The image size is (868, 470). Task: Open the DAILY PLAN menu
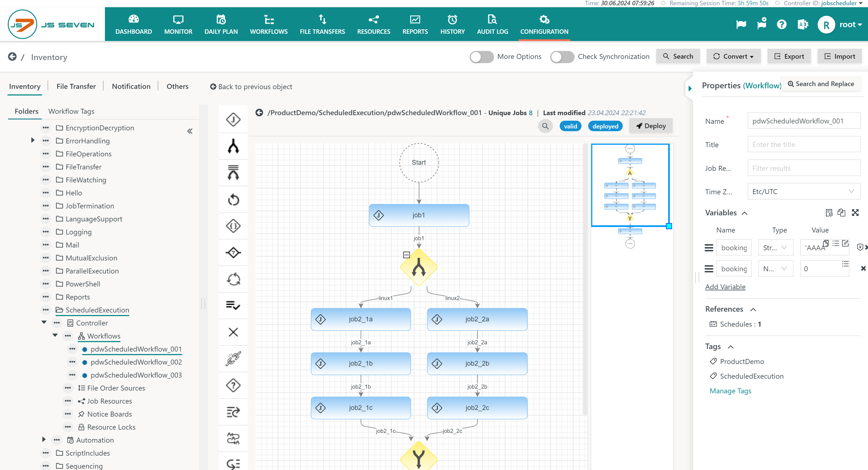point(221,25)
